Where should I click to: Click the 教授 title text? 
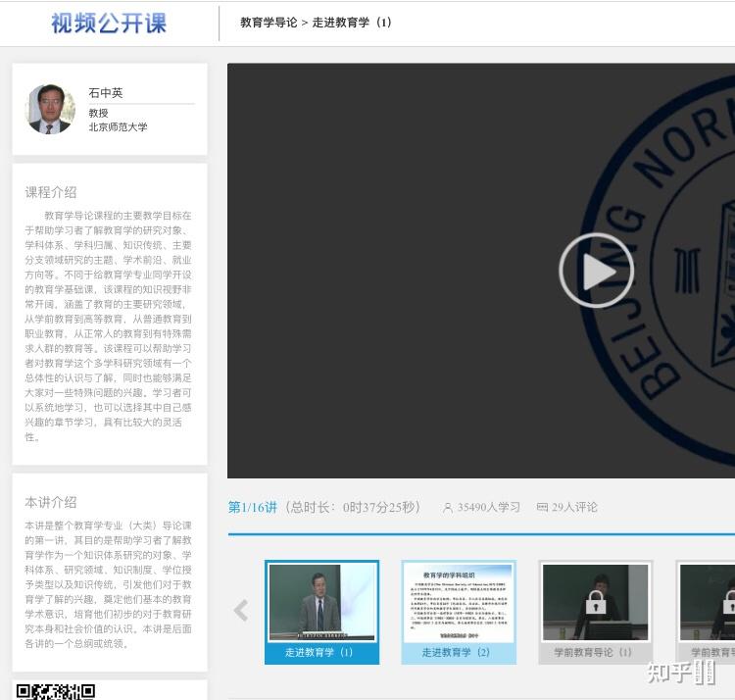(98, 113)
